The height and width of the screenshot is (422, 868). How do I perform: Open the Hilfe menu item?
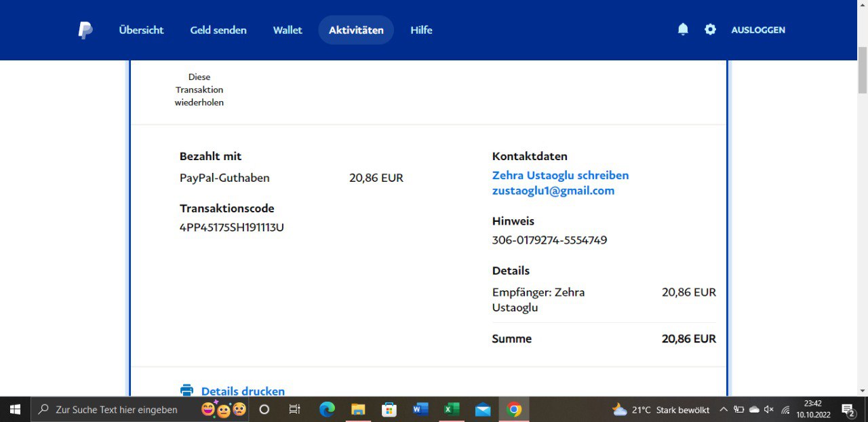click(421, 30)
